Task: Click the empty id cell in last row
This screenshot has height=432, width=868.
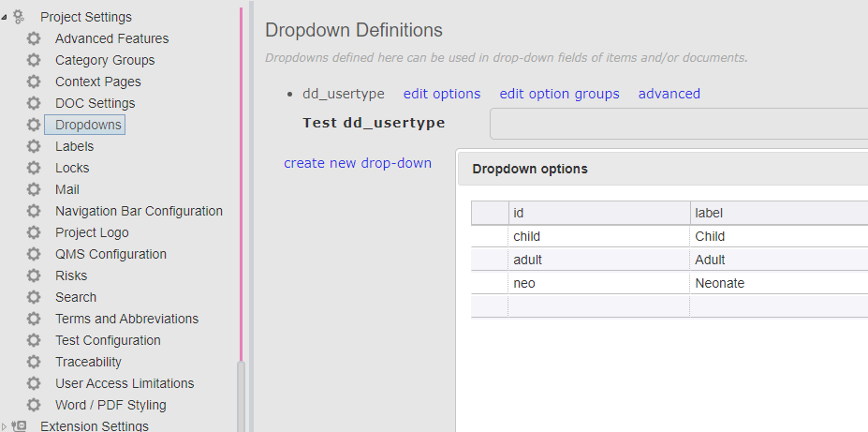Action: (x=598, y=305)
